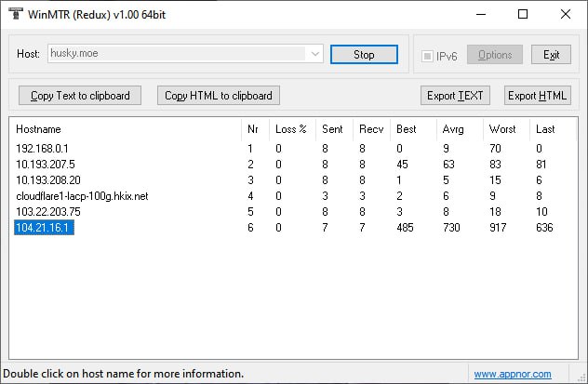This screenshot has width=588, height=384.
Task: Click the Host input field husky.moe
Action: tap(177, 55)
